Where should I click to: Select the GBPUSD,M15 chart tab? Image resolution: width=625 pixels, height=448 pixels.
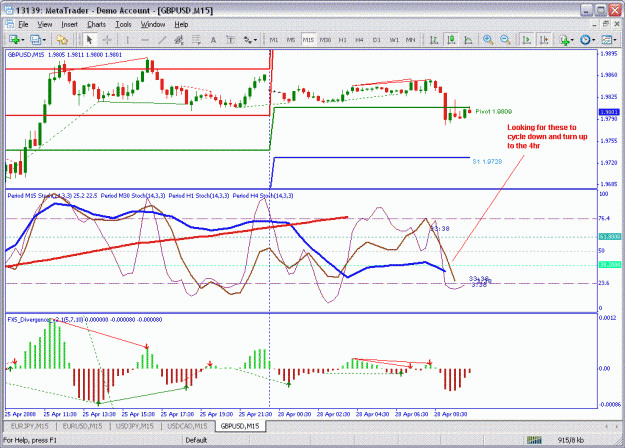coord(240,426)
